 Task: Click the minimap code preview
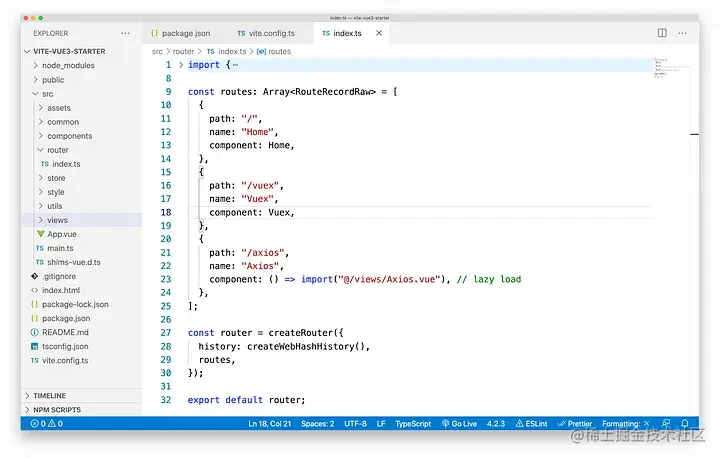pos(671,68)
